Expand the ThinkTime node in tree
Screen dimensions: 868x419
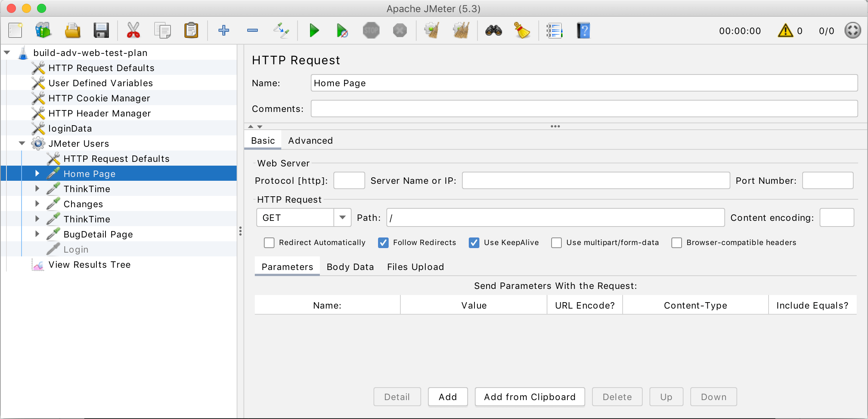(37, 189)
